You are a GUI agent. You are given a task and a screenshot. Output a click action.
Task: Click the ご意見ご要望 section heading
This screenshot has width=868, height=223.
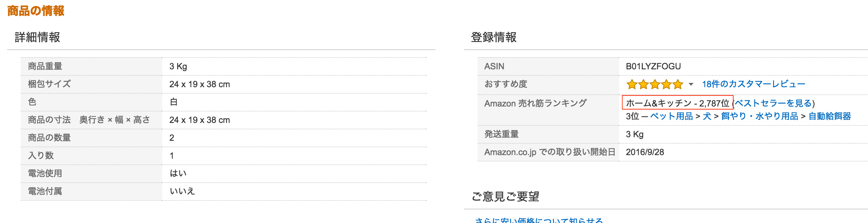point(505,197)
